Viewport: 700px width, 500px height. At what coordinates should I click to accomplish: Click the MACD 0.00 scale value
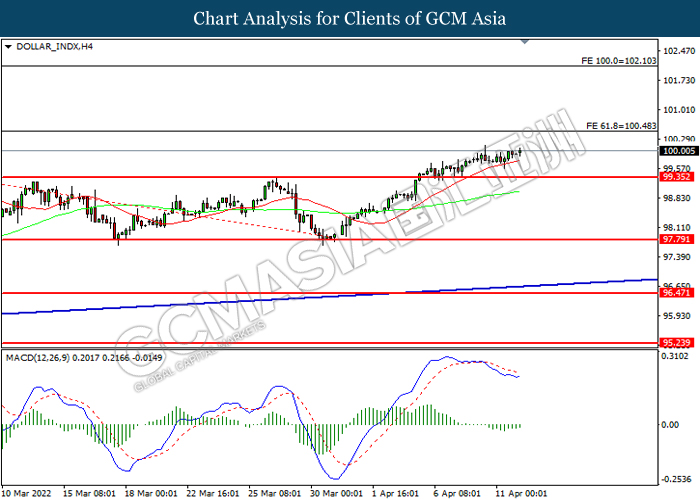670,425
